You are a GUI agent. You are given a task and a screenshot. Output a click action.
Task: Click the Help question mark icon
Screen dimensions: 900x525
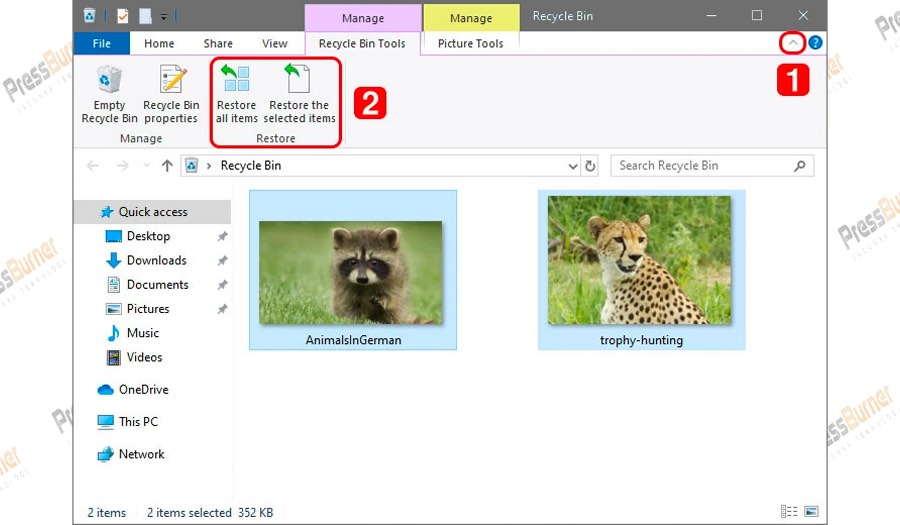pos(815,43)
